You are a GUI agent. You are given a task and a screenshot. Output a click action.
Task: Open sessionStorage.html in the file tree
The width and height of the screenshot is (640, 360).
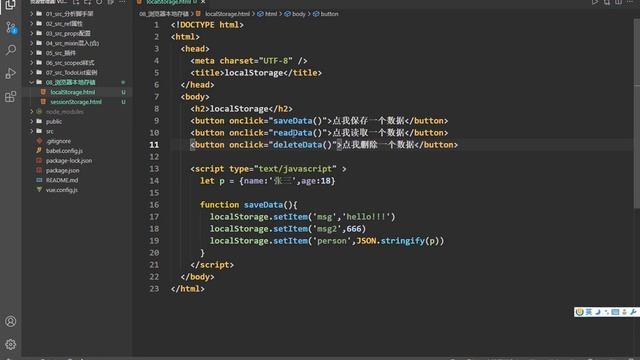pyautogui.click(x=76, y=102)
